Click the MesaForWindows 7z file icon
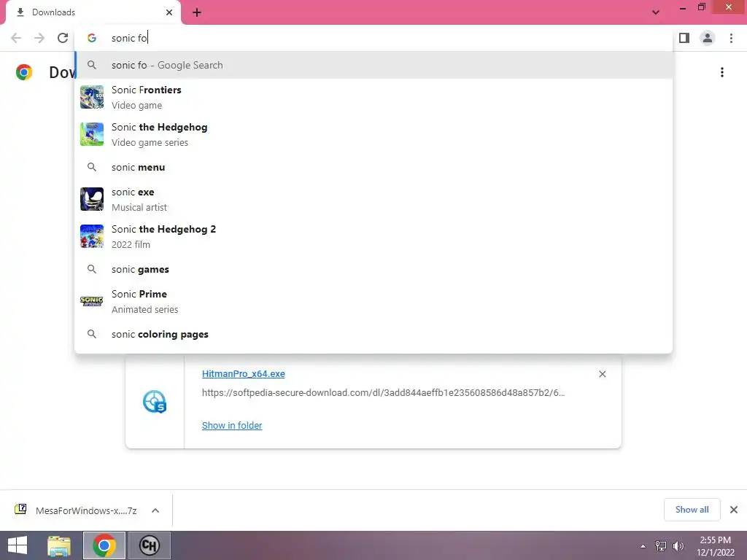Image resolution: width=747 pixels, height=560 pixels. tap(20, 510)
